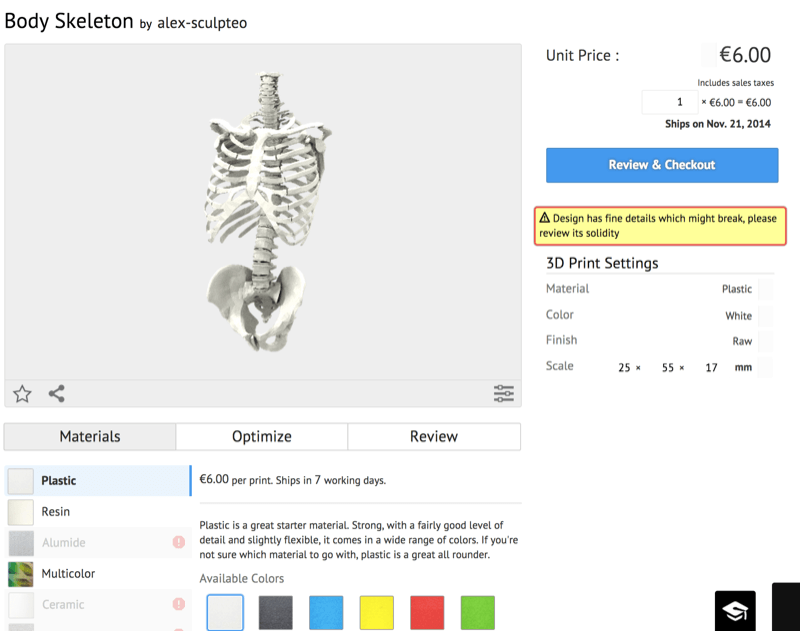
Task: Open the Material setting showing Plastic
Action: 737,289
